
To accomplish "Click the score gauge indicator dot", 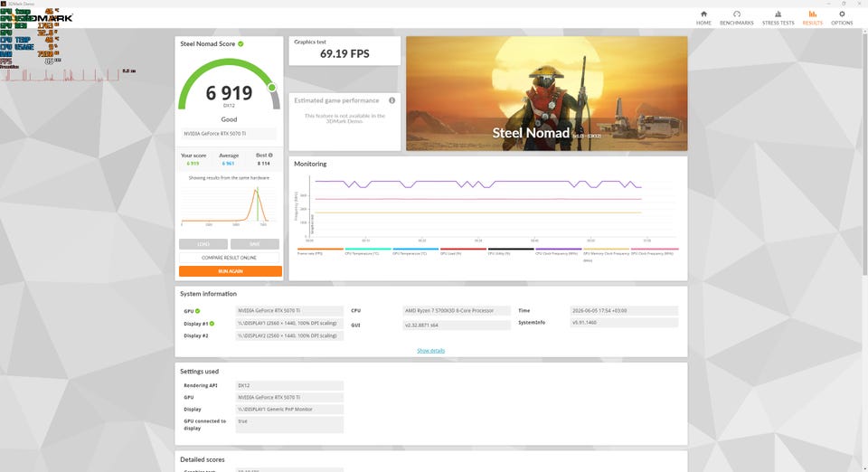I will point(272,88).
